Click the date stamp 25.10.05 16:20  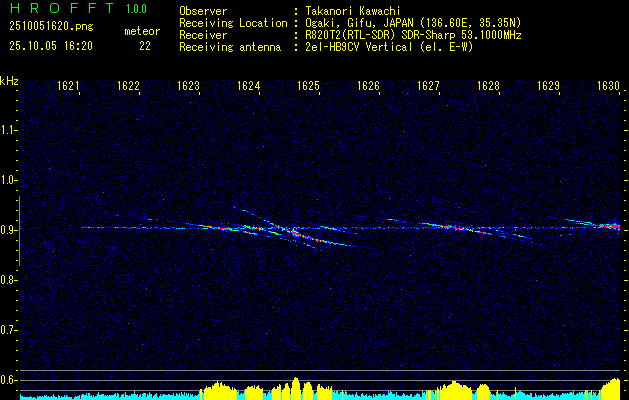pos(51,46)
